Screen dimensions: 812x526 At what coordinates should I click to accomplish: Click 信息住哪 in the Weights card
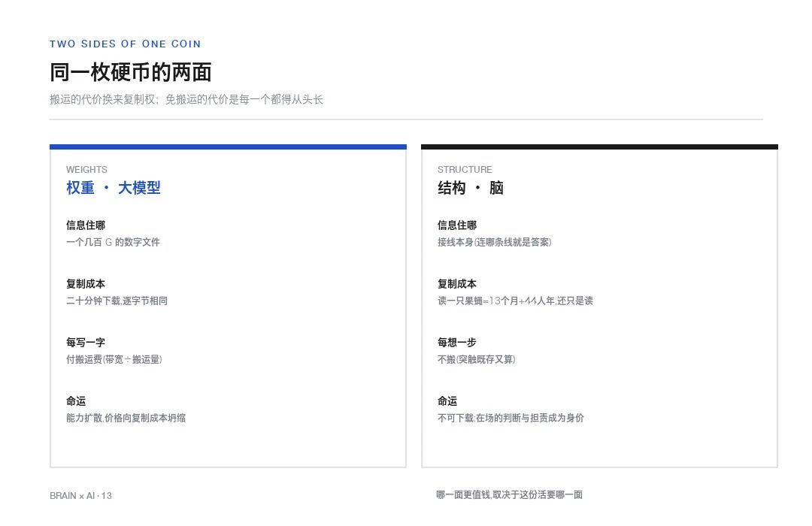click(86, 225)
